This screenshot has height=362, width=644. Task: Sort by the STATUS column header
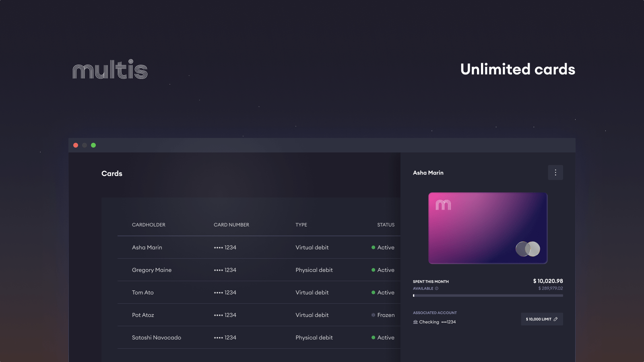pos(385,225)
